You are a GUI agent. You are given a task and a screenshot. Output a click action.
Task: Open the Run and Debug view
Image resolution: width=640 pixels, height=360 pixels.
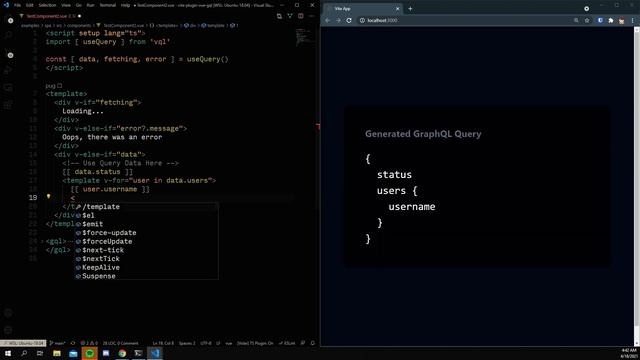8,71
